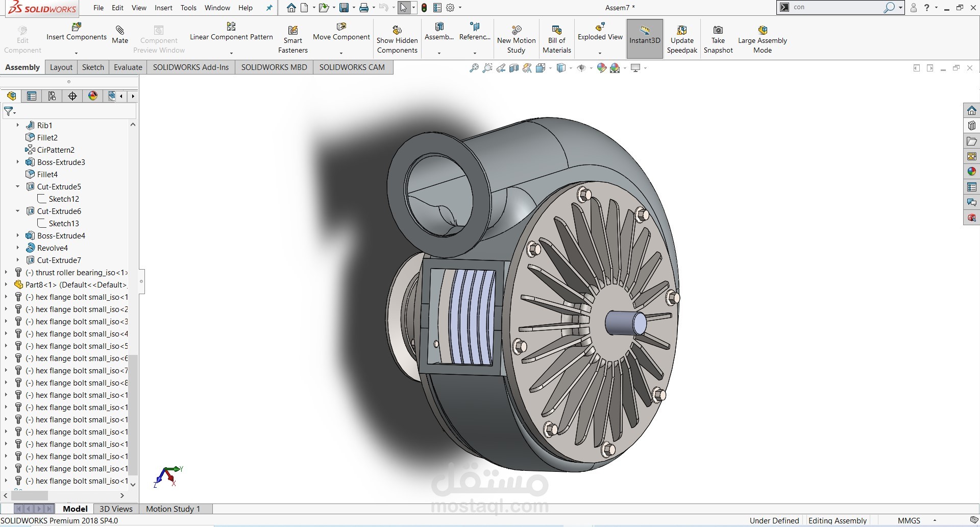Click the Section View icon

[x=514, y=68]
